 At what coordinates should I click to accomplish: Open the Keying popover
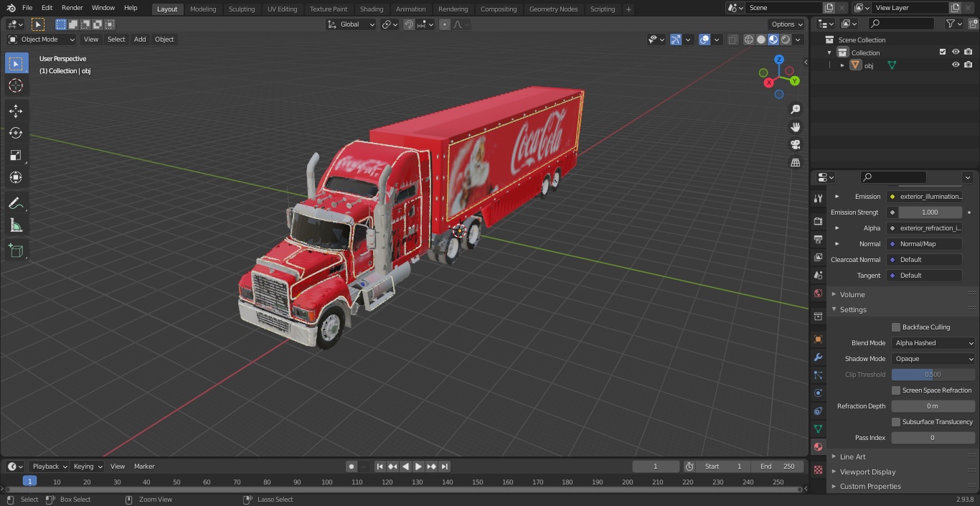[88, 467]
